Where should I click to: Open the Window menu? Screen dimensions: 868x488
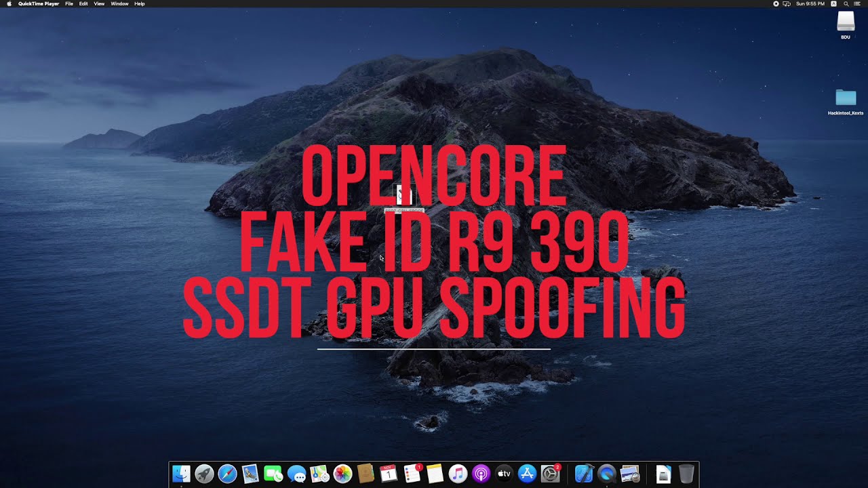[119, 3]
